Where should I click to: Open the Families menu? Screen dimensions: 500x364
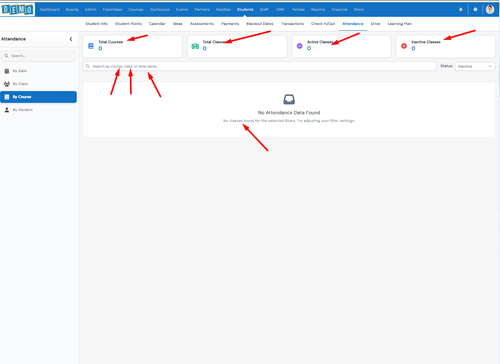point(223,9)
